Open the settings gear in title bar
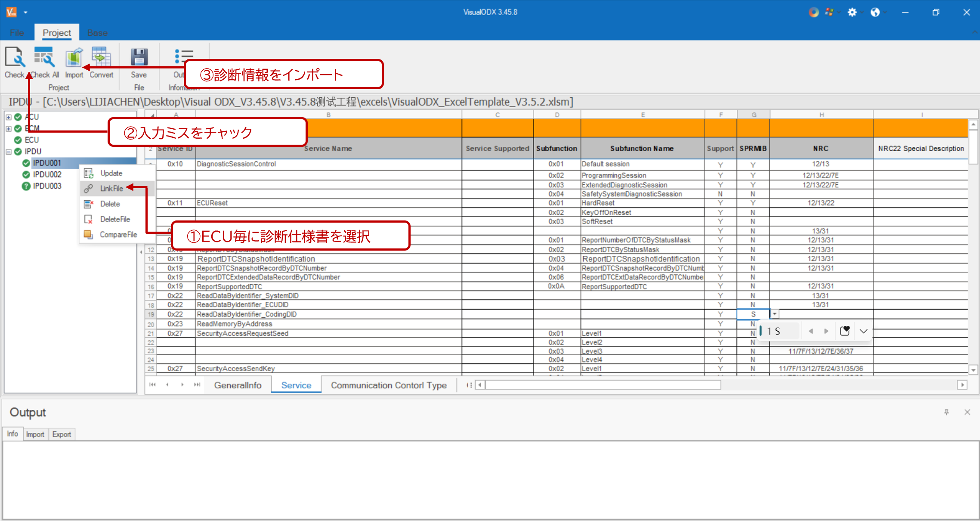The height and width of the screenshot is (521, 980). point(852,12)
